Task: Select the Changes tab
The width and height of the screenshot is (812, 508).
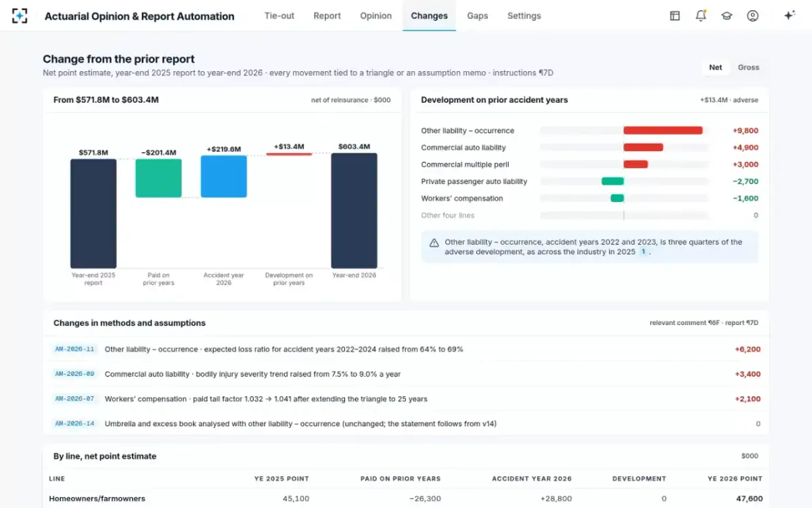Action: [x=429, y=16]
